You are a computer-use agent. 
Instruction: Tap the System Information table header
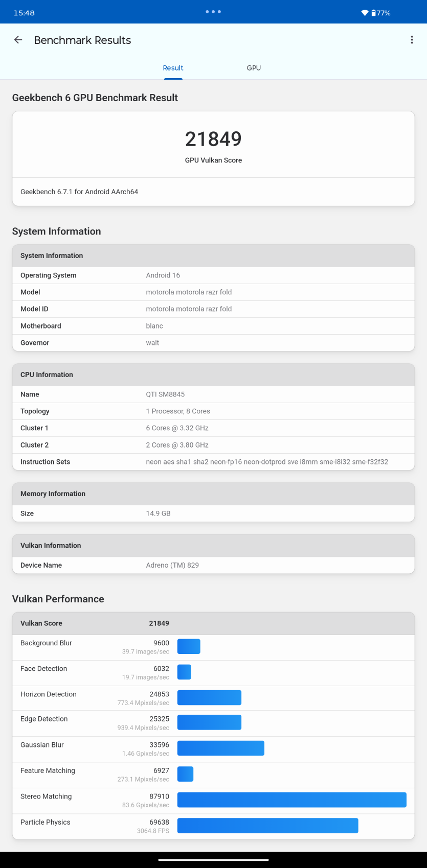[x=213, y=255]
